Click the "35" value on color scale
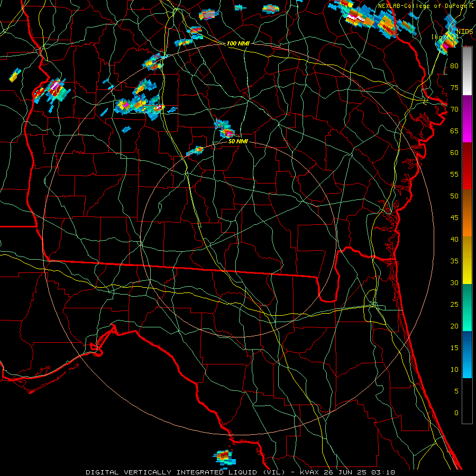This screenshot has height=476, width=476. click(454, 261)
